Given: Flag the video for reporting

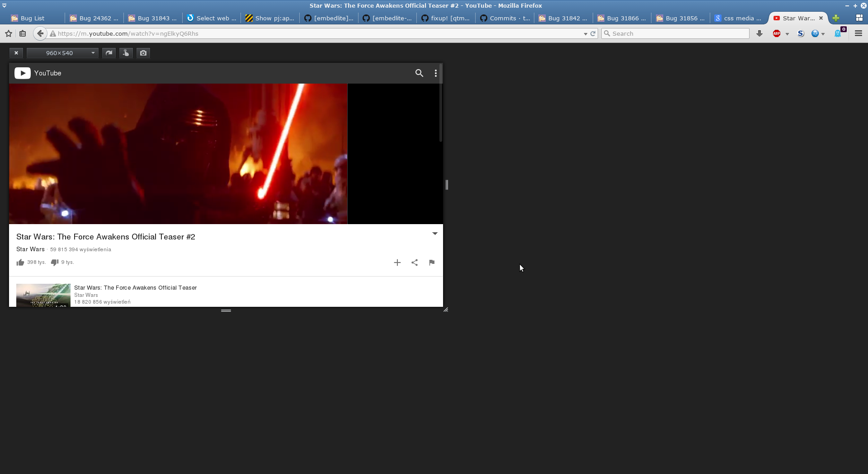Looking at the screenshot, I should click(432, 263).
